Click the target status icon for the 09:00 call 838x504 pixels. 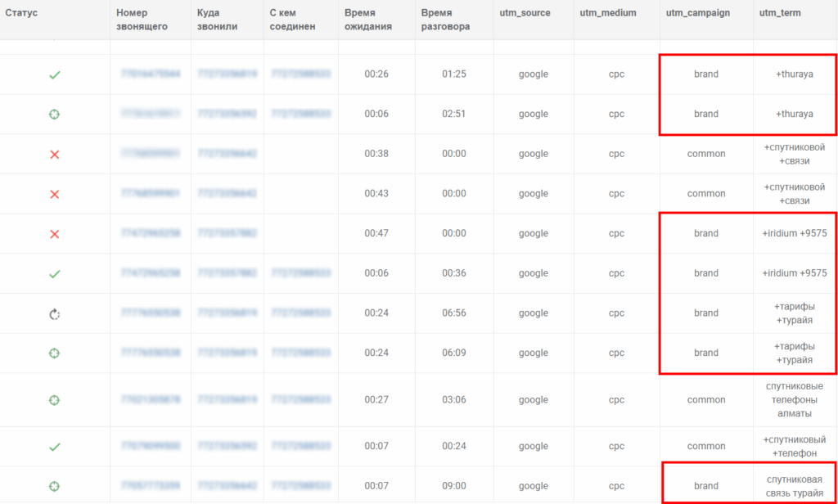click(55, 486)
